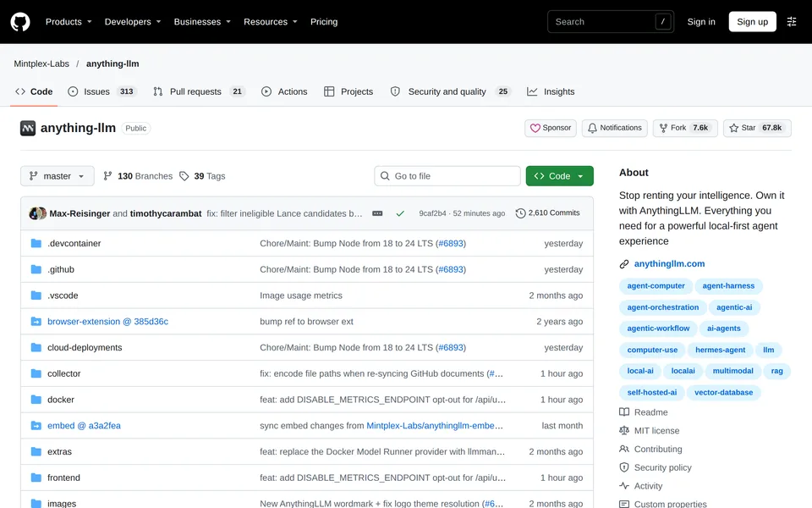Switch to the Actions tab
Screen dimensions: 812x508
point(284,91)
